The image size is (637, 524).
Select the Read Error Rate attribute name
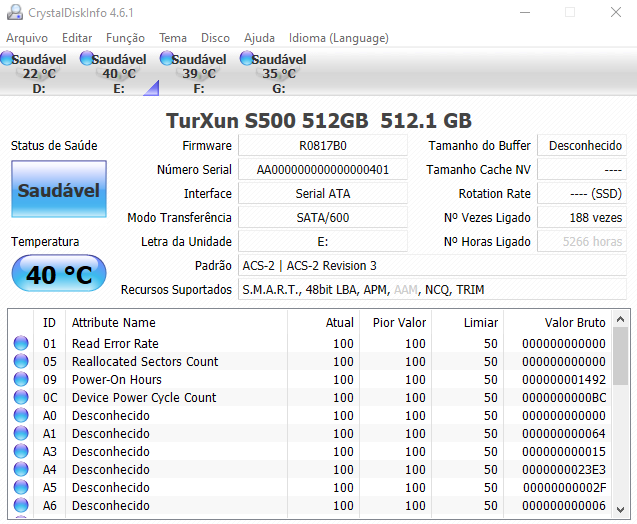coord(115,344)
